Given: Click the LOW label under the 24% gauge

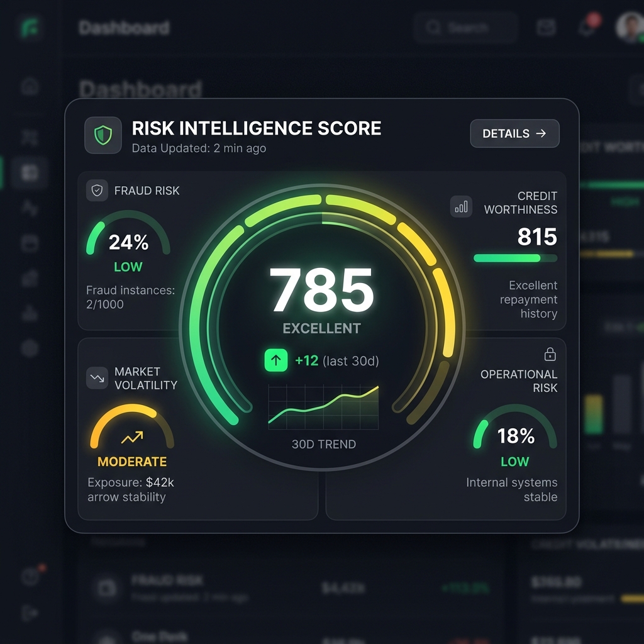Looking at the screenshot, I should [128, 267].
